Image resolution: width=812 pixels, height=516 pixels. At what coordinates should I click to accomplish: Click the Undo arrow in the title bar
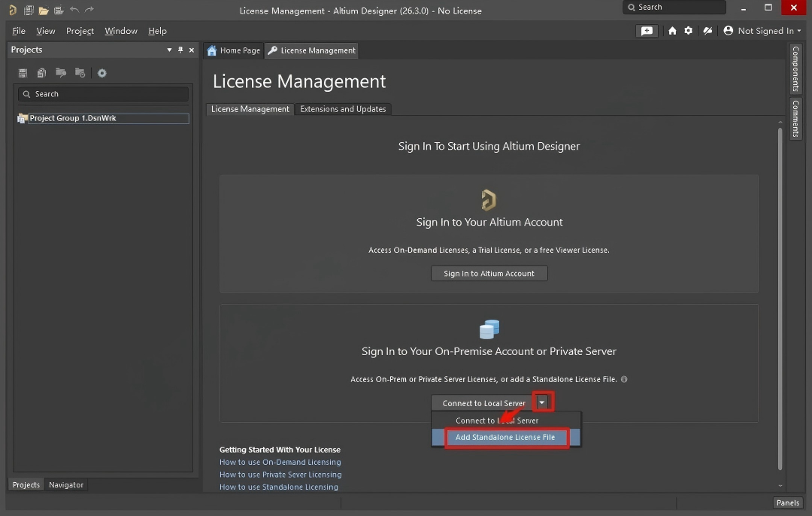tap(74, 9)
